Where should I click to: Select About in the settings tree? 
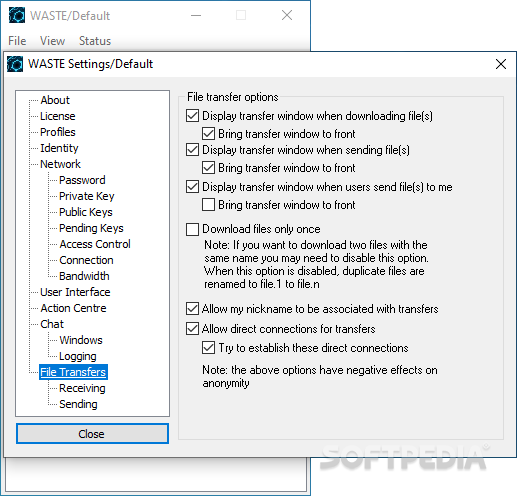point(55,100)
